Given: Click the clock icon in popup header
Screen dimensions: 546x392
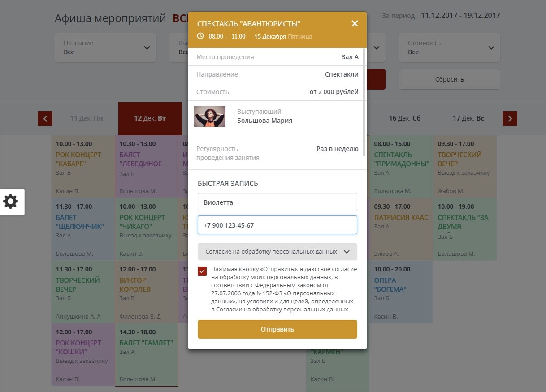Looking at the screenshot, I should point(200,36).
